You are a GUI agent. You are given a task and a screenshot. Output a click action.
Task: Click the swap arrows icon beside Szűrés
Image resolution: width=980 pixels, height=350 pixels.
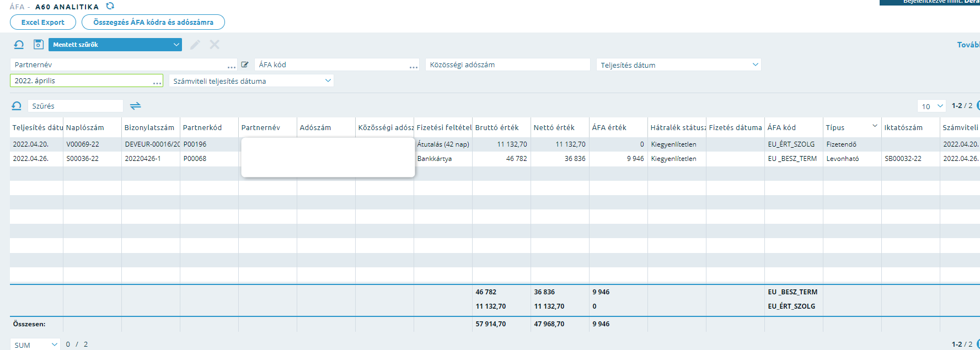click(135, 106)
